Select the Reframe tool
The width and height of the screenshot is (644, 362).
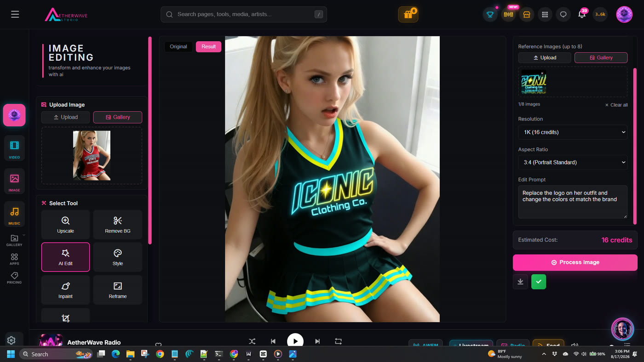[x=118, y=290]
